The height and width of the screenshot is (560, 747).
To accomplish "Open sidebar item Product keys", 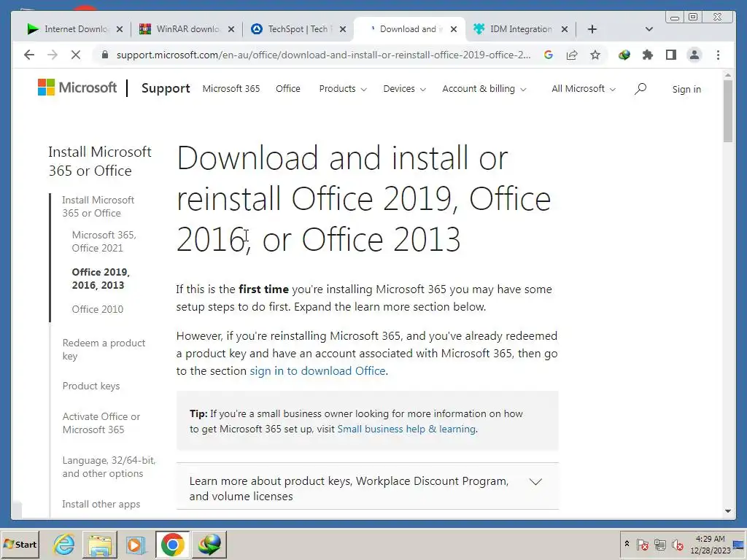I will click(91, 386).
